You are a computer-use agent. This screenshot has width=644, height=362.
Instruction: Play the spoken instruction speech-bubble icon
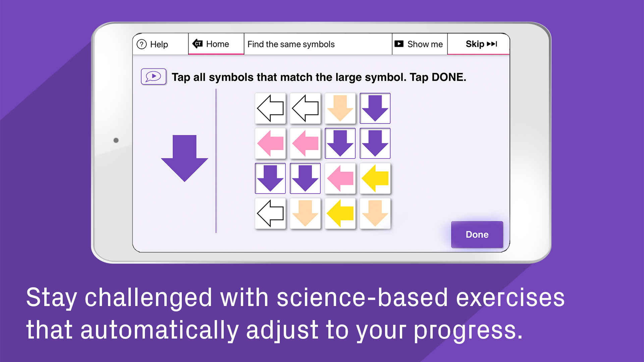coord(154,77)
